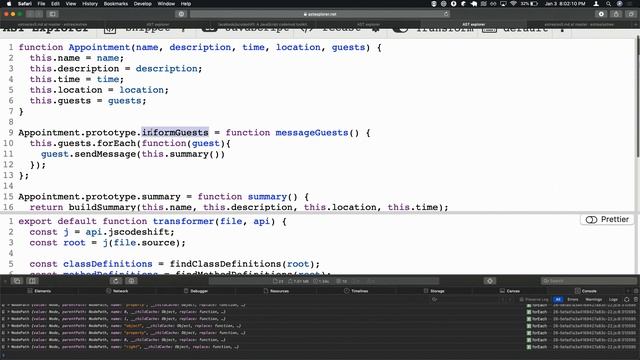Go forward with Safari's forward arrow

click(39, 14)
